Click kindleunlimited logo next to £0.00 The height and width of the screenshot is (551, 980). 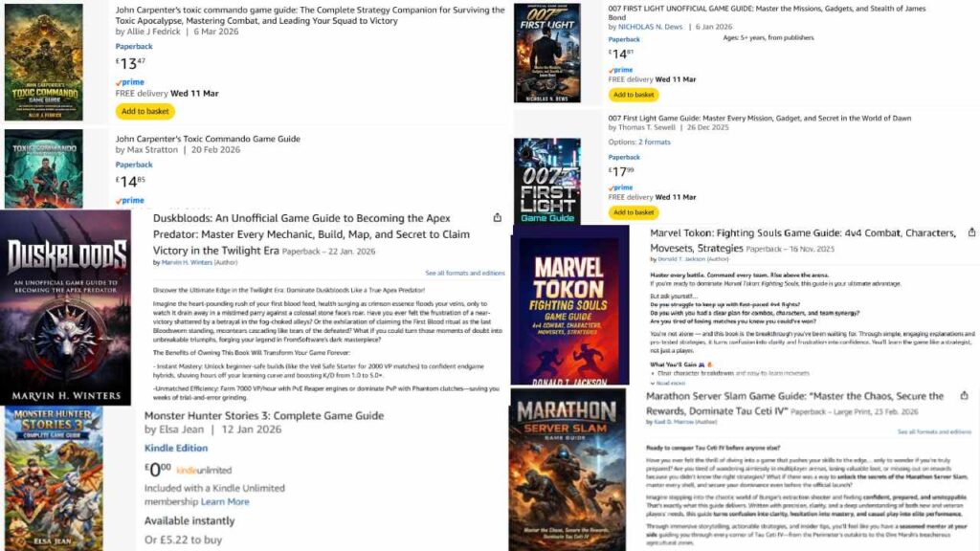[204, 471]
